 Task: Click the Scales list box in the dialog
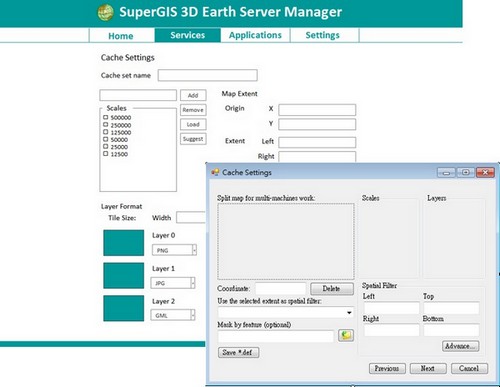pos(390,239)
